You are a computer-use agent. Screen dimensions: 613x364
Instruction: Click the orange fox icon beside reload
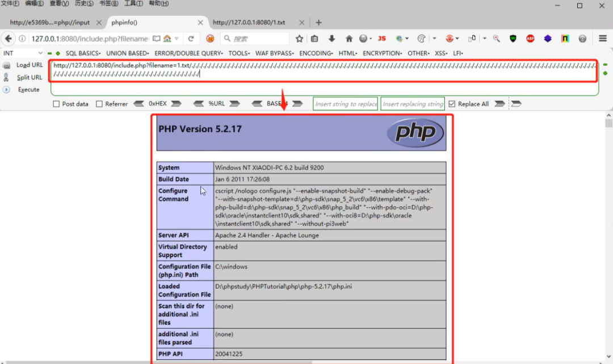click(x=210, y=39)
